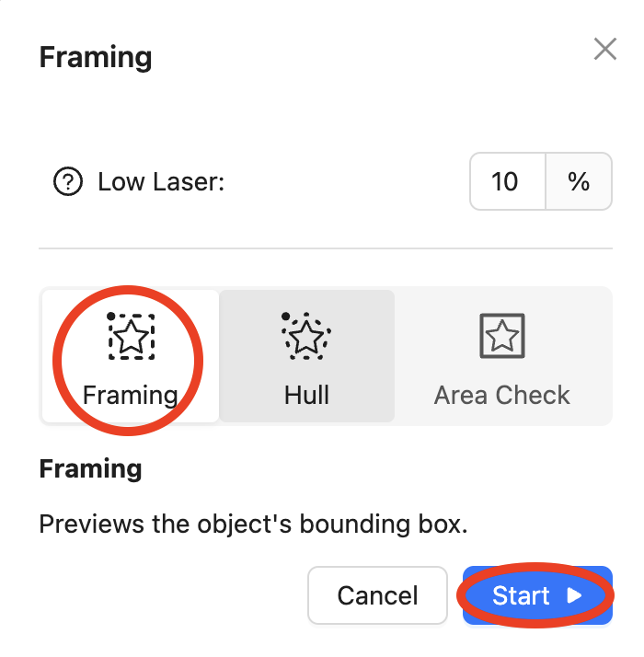Click the dotted-outline star Hull icon
The height and width of the screenshot is (657, 644).
pos(306,336)
